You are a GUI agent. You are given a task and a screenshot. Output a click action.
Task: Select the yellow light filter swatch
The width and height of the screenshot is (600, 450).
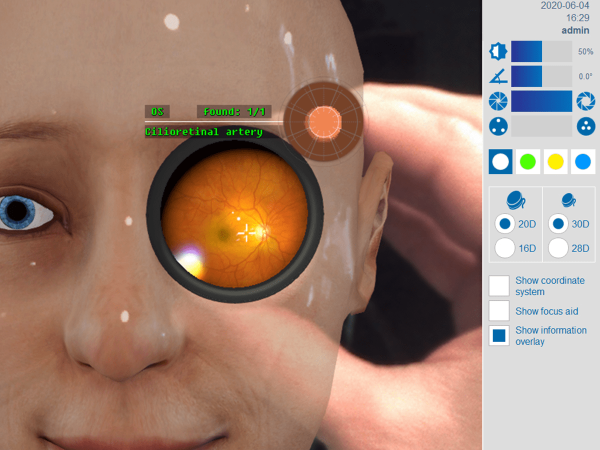pos(555,161)
